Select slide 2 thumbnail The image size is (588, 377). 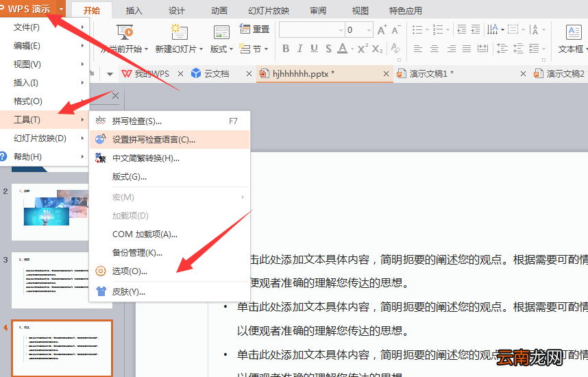point(50,212)
